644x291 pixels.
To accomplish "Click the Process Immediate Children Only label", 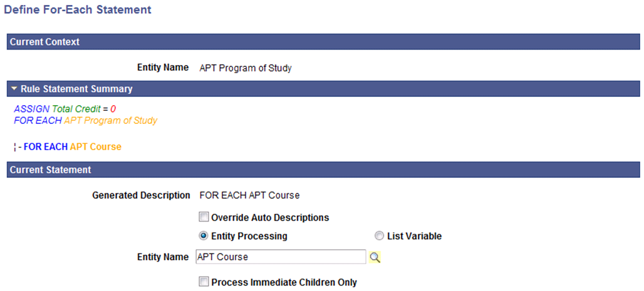I will pos(284,282).
